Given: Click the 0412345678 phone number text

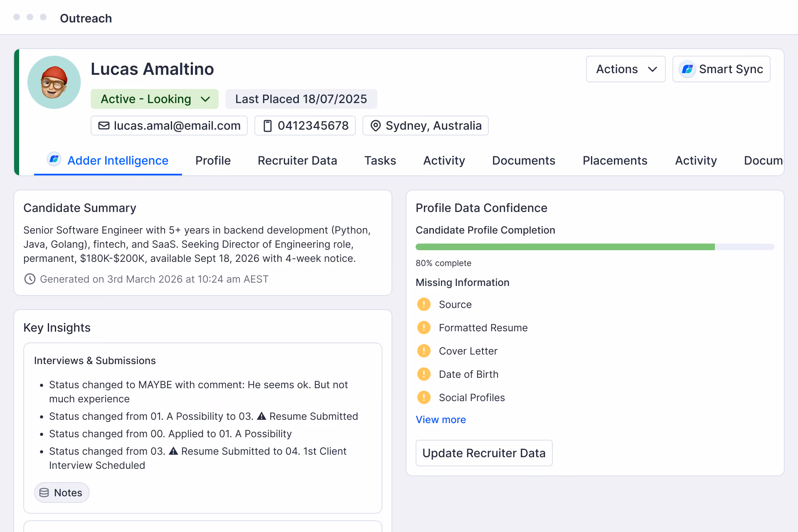Looking at the screenshot, I should [x=313, y=126].
